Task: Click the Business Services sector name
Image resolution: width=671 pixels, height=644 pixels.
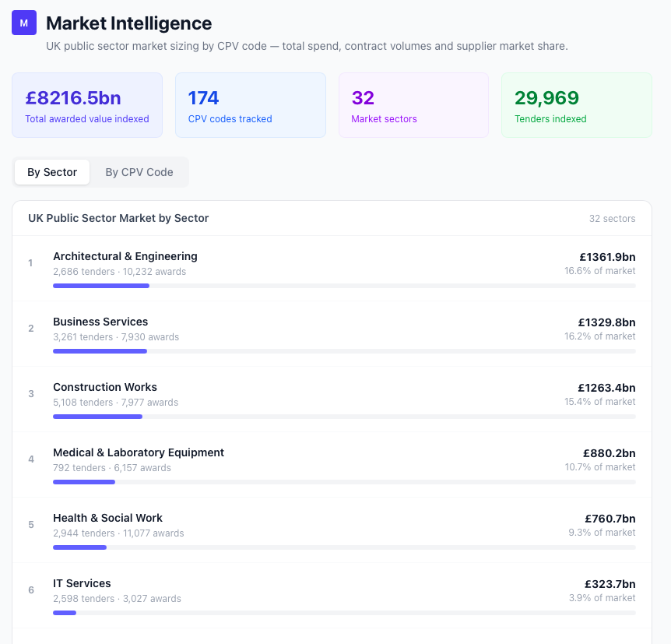Action: (100, 322)
